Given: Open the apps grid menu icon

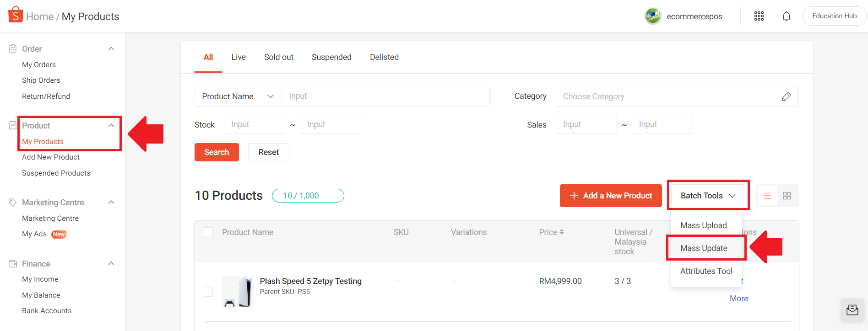Looking at the screenshot, I should (759, 16).
